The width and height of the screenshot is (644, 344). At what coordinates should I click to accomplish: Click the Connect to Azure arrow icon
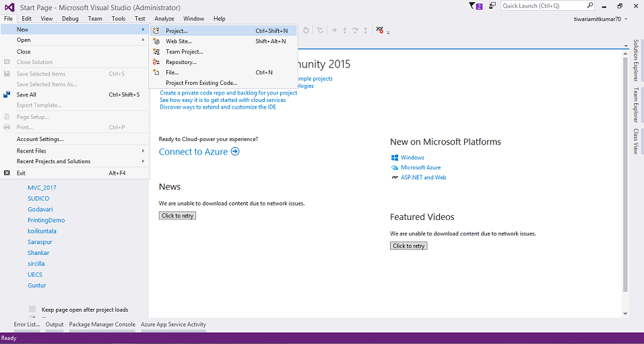tap(235, 151)
